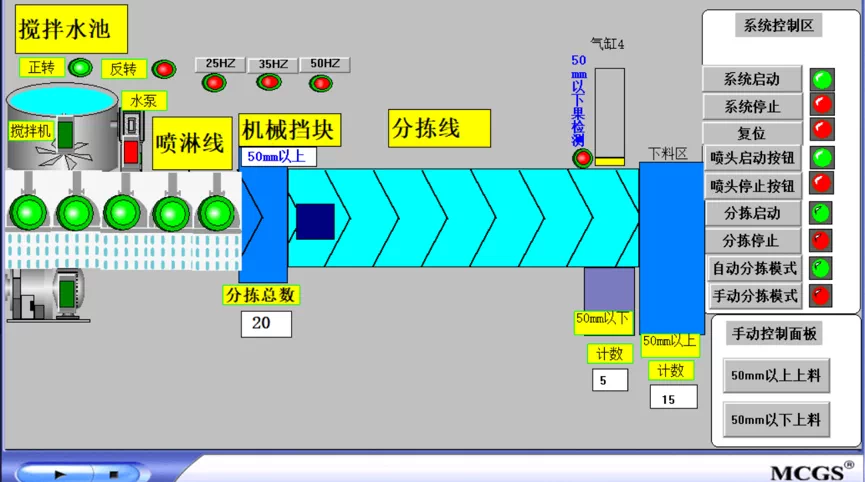Click the 50mm以下果检测 sensor lamp
This screenshot has width=865, height=482.
(x=583, y=158)
